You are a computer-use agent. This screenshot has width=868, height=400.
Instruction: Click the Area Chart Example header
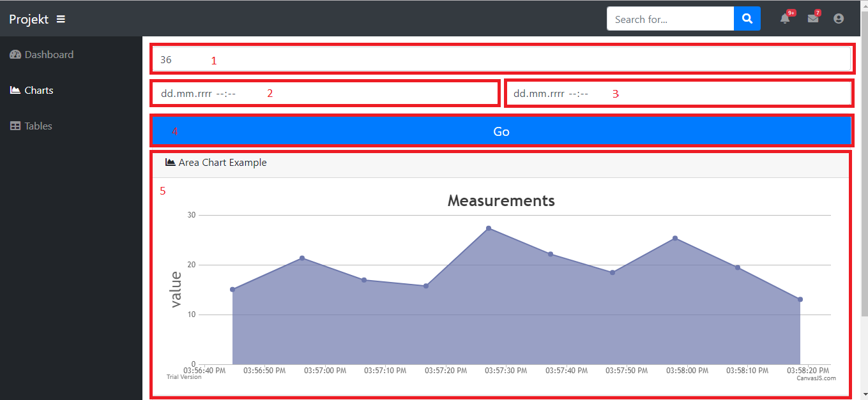click(222, 163)
